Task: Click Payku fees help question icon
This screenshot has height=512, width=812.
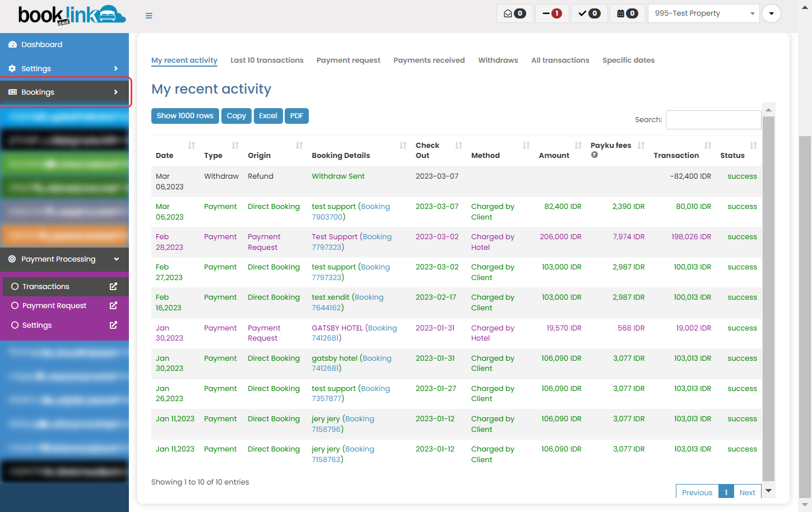Action: tap(595, 155)
